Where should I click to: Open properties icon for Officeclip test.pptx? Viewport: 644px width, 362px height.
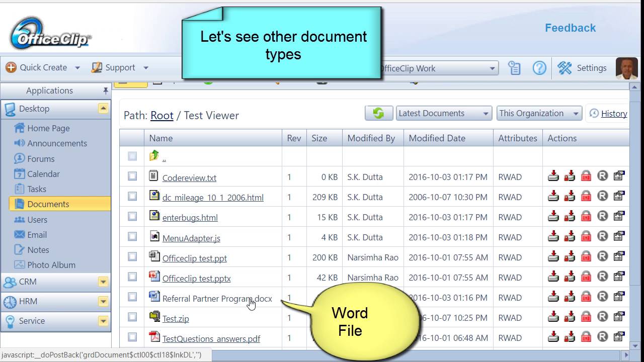point(619,276)
